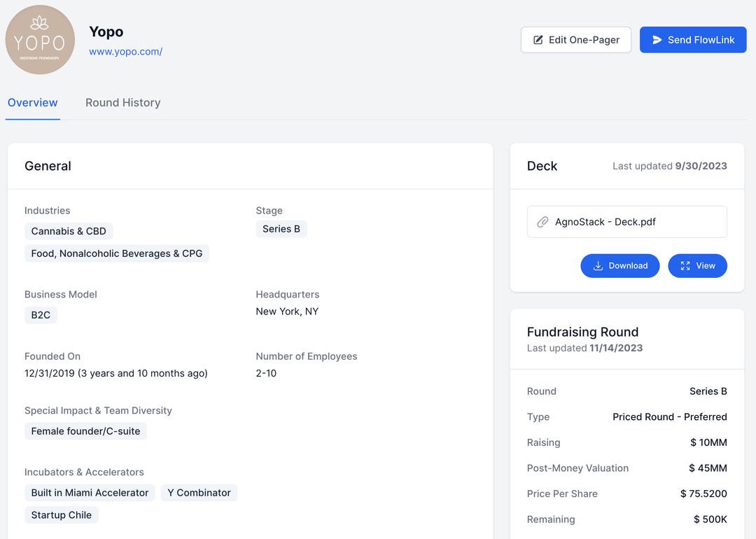This screenshot has height=539, width=756.
Task: Click the Series B stage tag
Action: coord(281,229)
